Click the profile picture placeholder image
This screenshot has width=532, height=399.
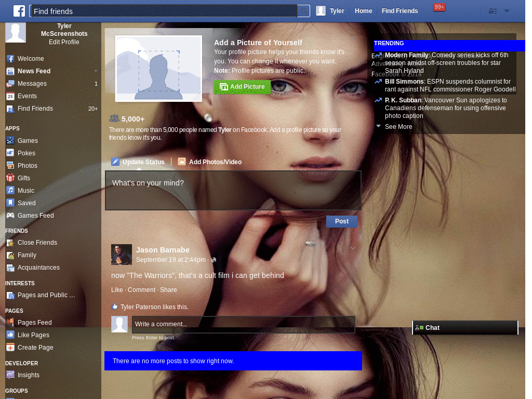pyautogui.click(x=158, y=69)
